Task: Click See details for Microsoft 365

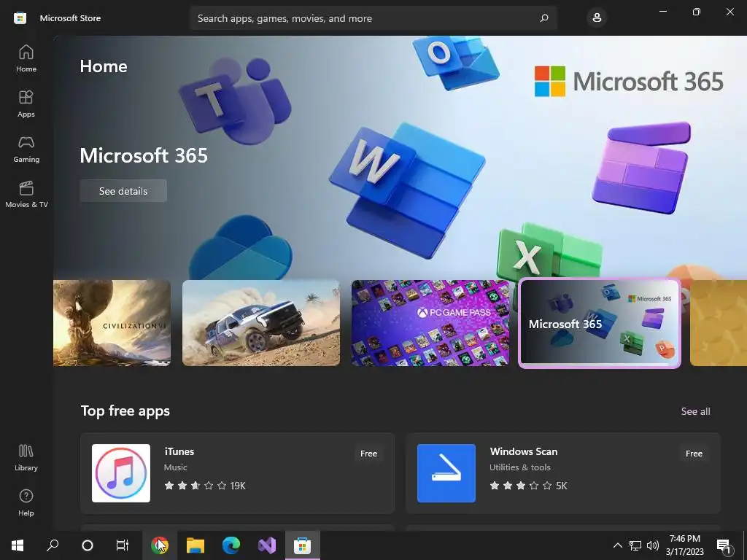Action: pos(123,191)
